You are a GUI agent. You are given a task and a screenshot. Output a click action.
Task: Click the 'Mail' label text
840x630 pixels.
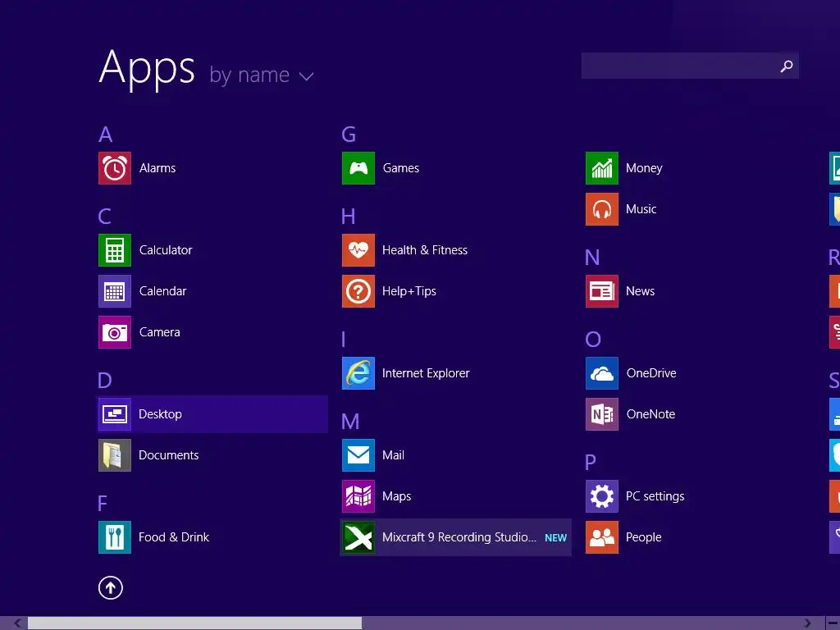tap(393, 455)
